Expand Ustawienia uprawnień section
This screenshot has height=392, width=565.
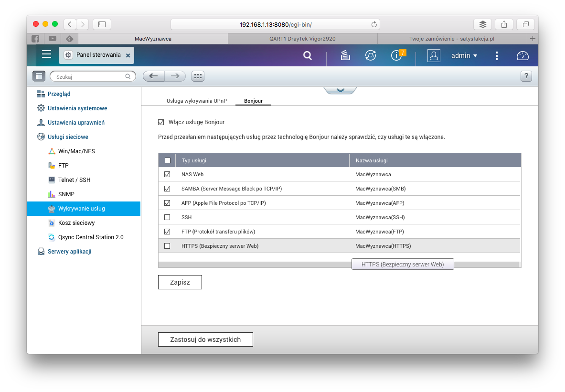76,123
